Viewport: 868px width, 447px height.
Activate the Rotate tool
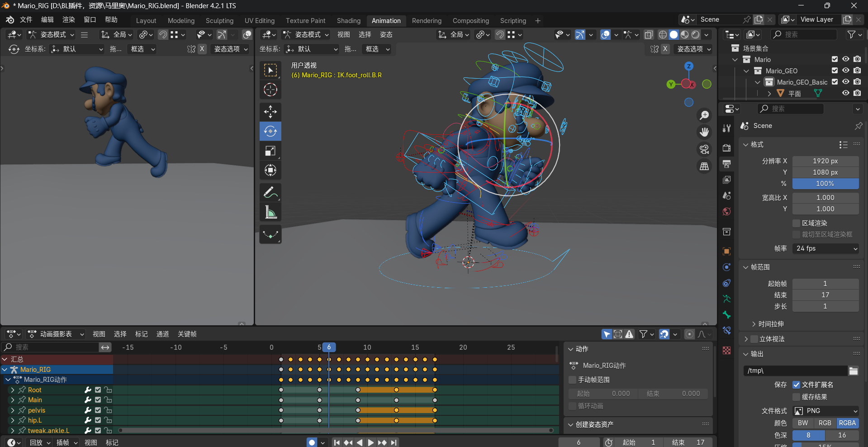270,131
